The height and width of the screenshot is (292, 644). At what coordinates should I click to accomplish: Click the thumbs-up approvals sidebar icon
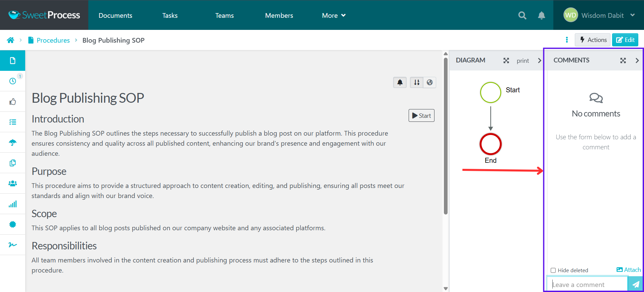point(12,102)
